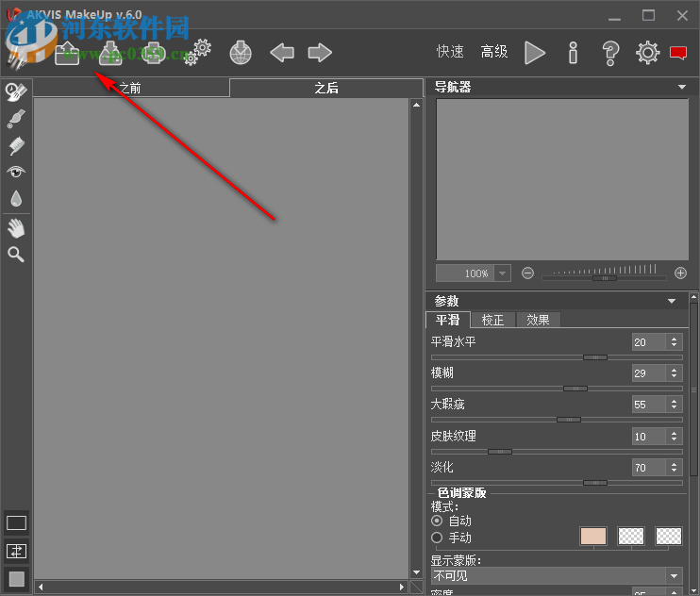700x596 pixels.
Task: Collapse the 导航器 panel arrow
Action: (682, 87)
